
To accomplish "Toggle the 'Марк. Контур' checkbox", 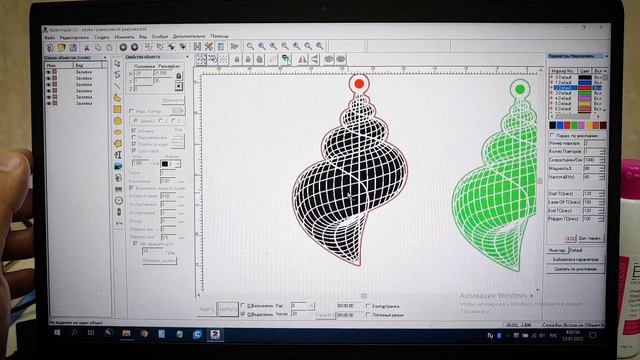I will click(x=131, y=111).
